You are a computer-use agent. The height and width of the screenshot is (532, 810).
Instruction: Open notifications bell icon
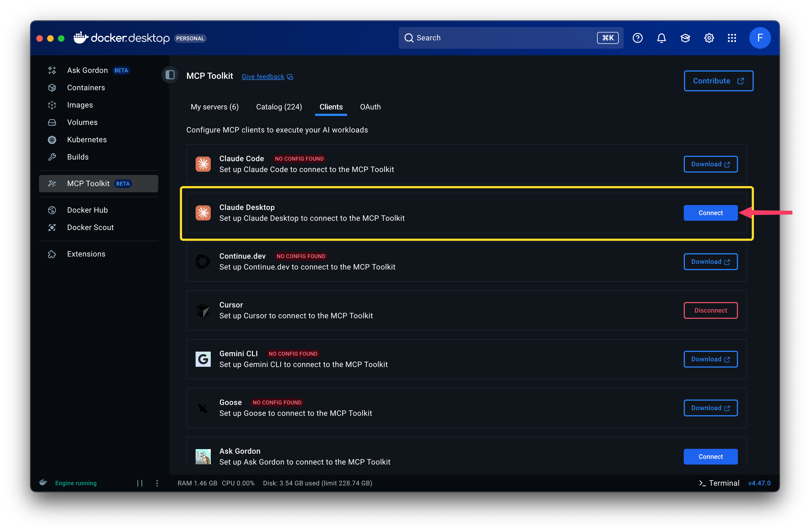coord(661,38)
